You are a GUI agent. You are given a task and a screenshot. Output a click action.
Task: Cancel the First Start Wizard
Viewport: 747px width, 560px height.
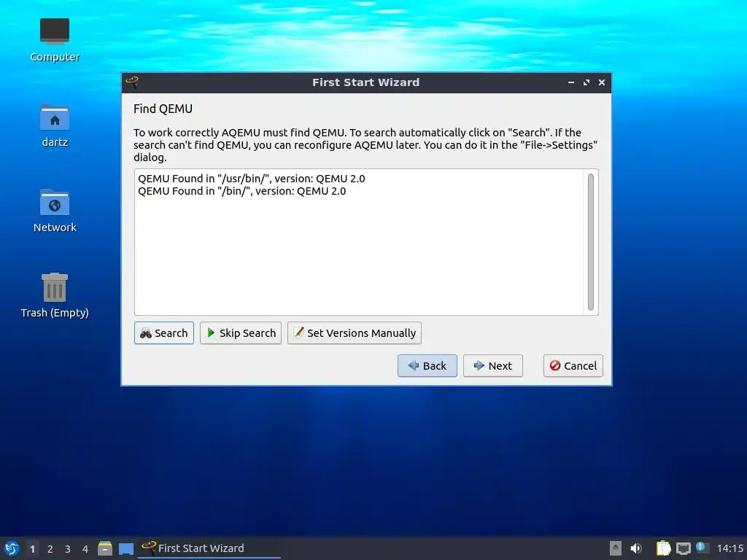(573, 366)
